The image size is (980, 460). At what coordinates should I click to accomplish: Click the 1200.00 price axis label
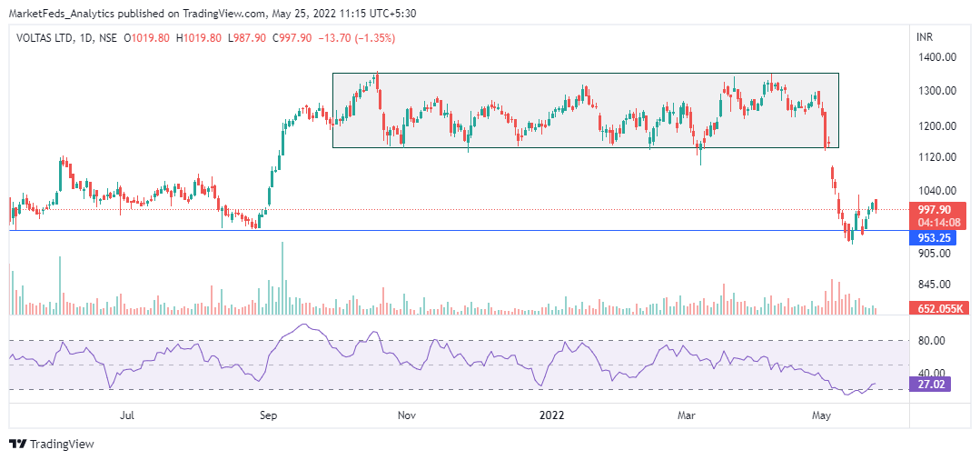click(x=936, y=125)
